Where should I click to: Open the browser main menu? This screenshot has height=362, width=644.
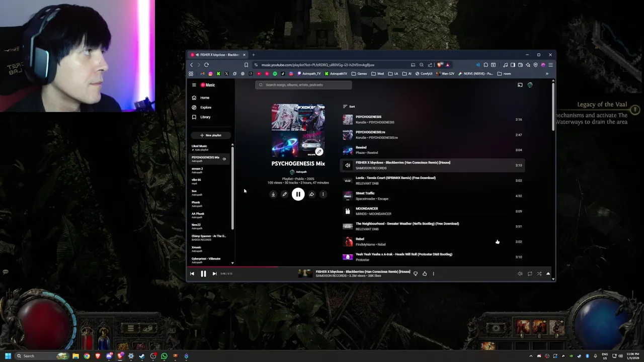tap(550, 65)
